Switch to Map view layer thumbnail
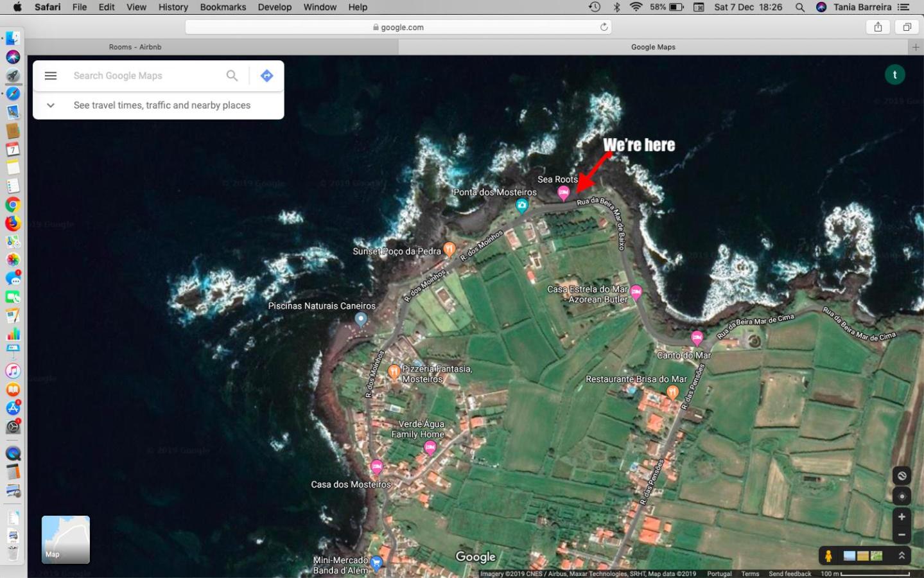This screenshot has width=924, height=578. tap(65, 539)
